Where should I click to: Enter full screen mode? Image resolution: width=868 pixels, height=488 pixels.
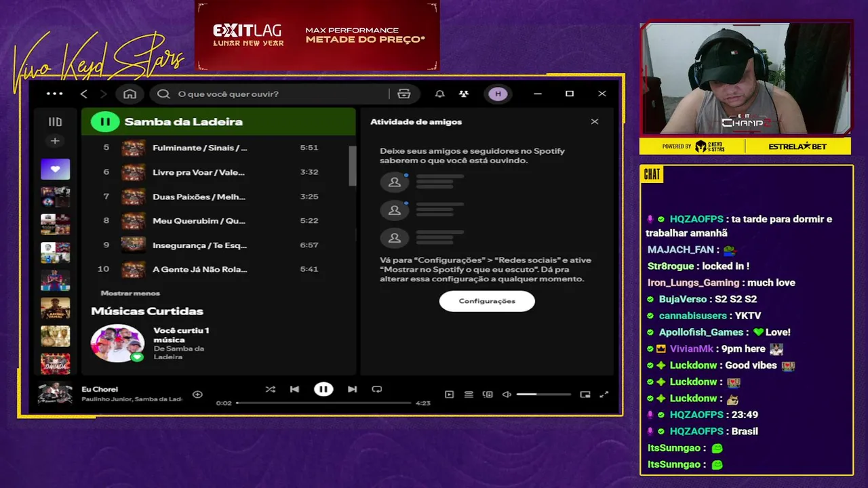point(604,394)
